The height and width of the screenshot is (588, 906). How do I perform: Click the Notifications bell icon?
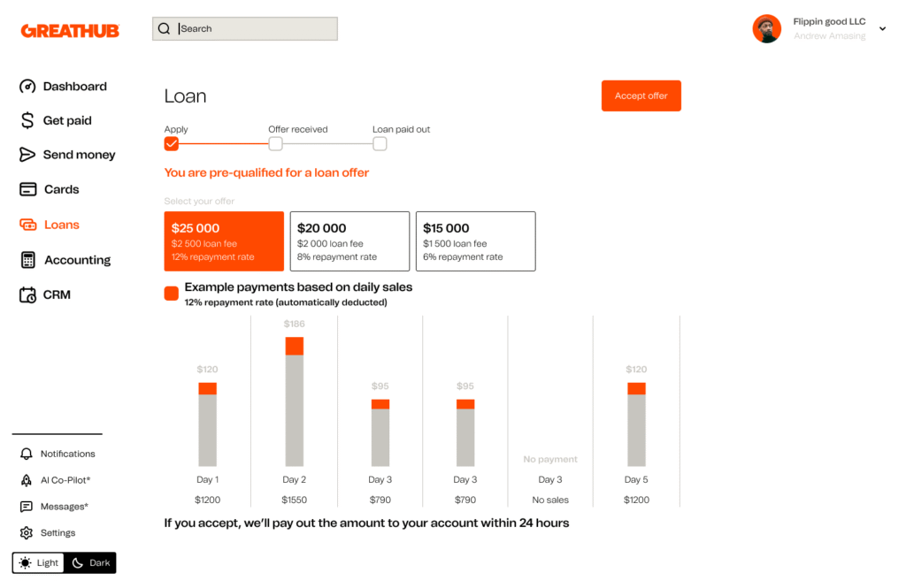click(26, 454)
